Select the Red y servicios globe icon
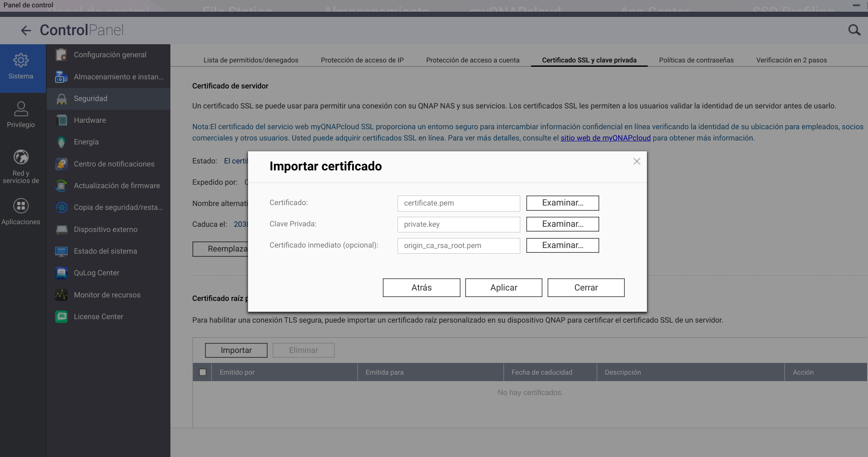 21,157
